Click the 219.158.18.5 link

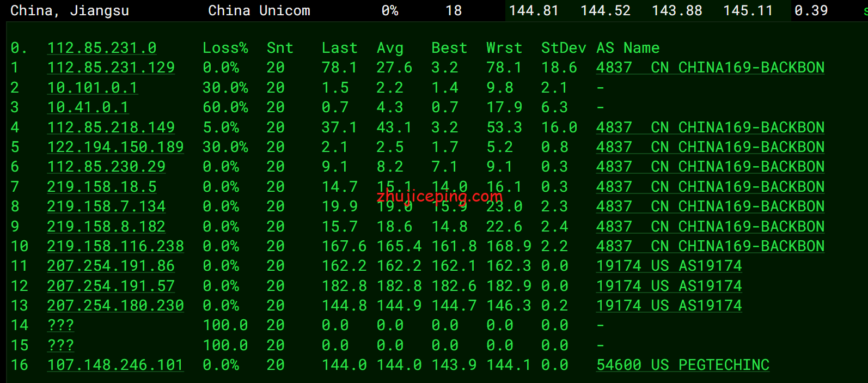coord(102,187)
